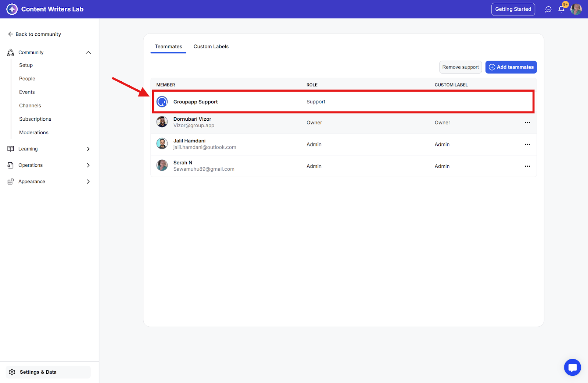
Task: Open Settings & Data at the bottom
Action: (38, 372)
